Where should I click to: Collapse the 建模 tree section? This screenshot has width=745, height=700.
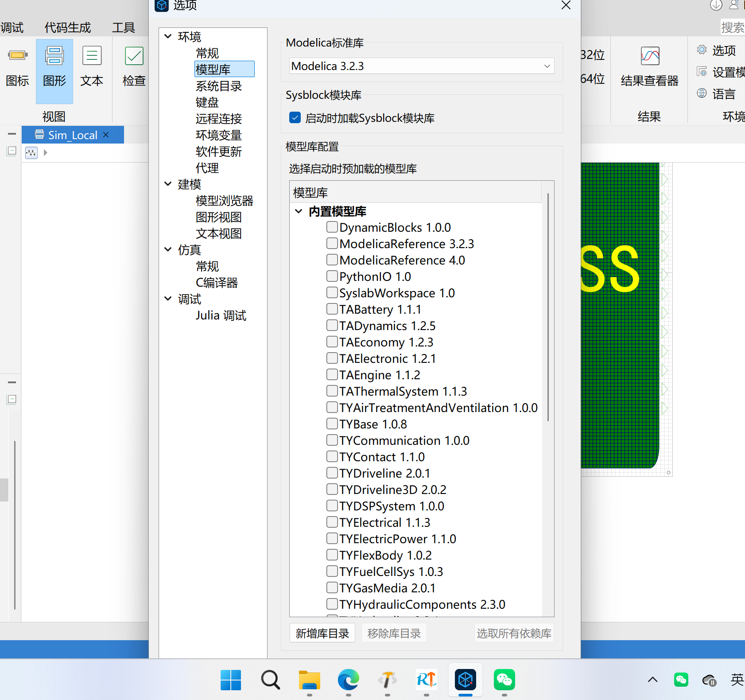[168, 184]
